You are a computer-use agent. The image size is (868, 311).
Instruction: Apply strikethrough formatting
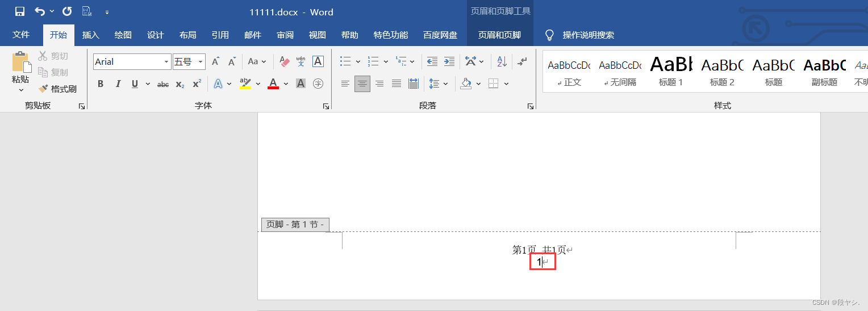coord(163,84)
